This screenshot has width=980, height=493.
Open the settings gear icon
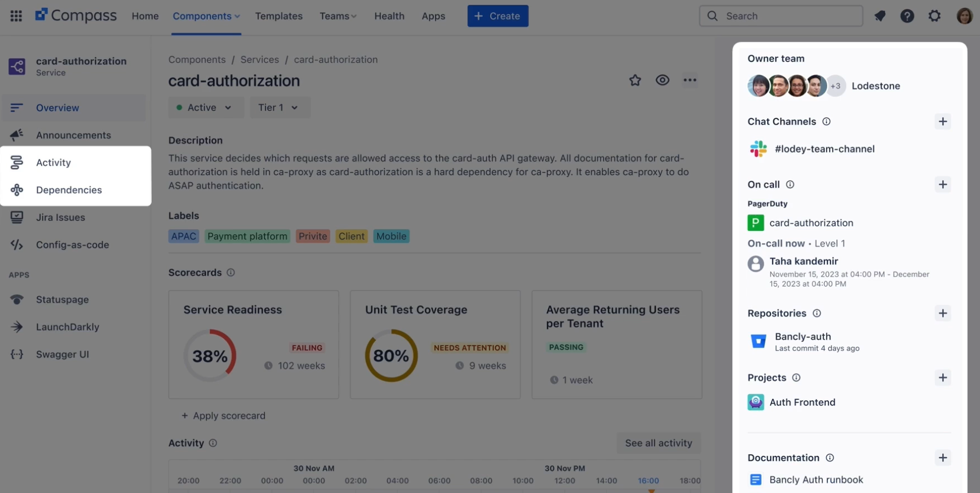(x=934, y=16)
